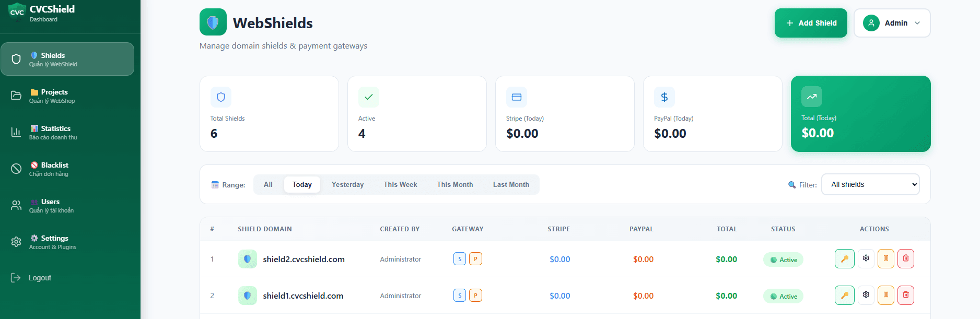Delete the shield1.cvcshield.com row
Viewport: 980px width, 319px height.
click(x=905, y=295)
